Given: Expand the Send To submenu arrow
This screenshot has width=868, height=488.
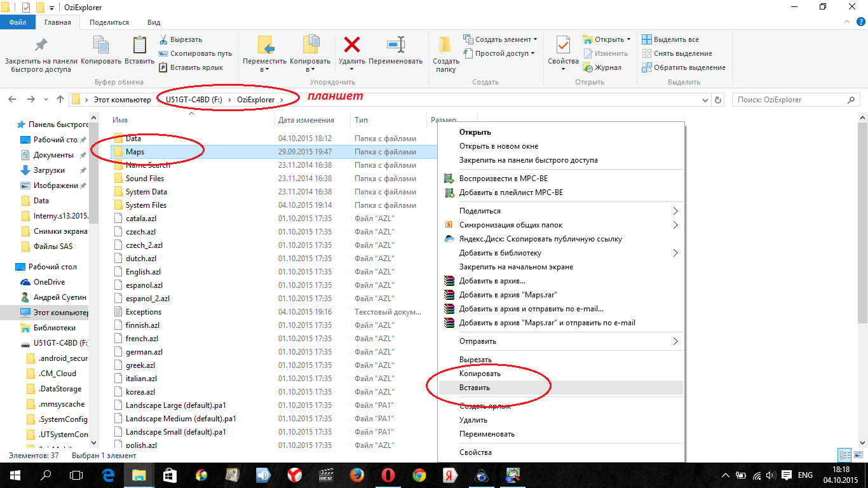Looking at the screenshot, I should 675,341.
